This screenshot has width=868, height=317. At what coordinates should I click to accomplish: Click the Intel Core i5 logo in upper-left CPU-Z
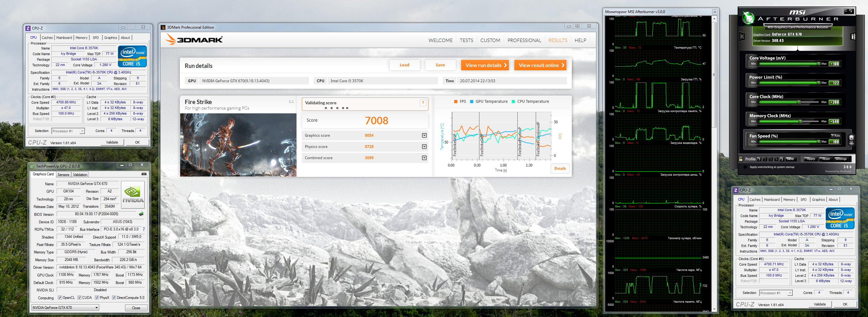[x=133, y=56]
